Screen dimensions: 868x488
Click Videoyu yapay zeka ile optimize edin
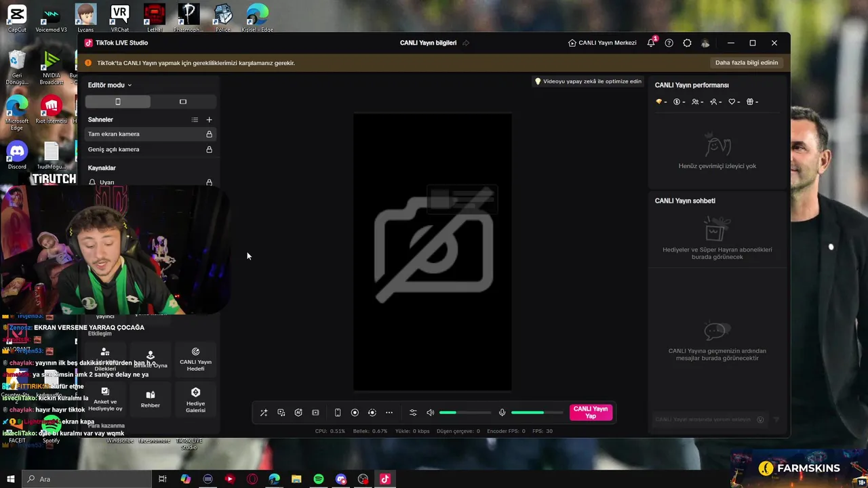click(x=588, y=81)
